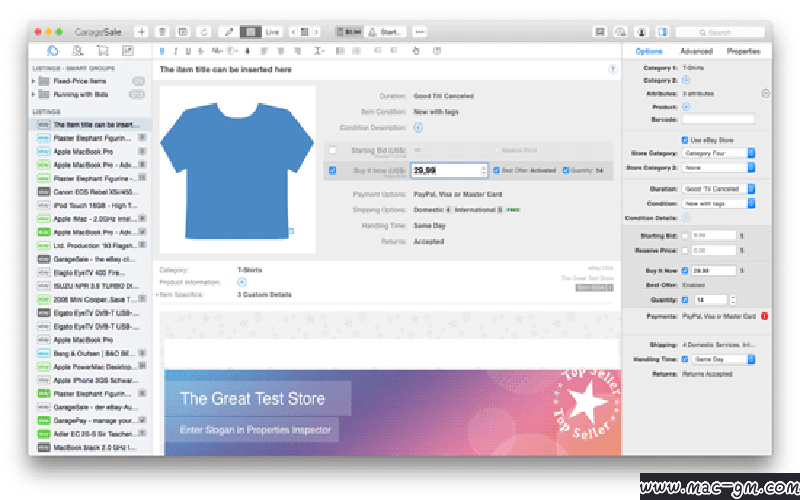Toggle the Buy It Now checkbox in the inspector
The image size is (800, 500).
(685, 270)
